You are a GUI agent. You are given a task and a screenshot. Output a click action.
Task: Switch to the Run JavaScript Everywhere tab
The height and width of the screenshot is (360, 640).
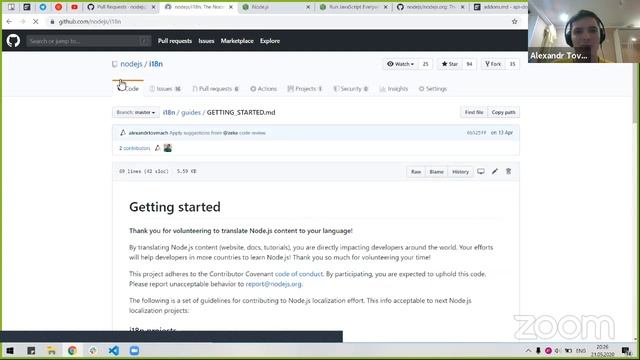pos(353,7)
